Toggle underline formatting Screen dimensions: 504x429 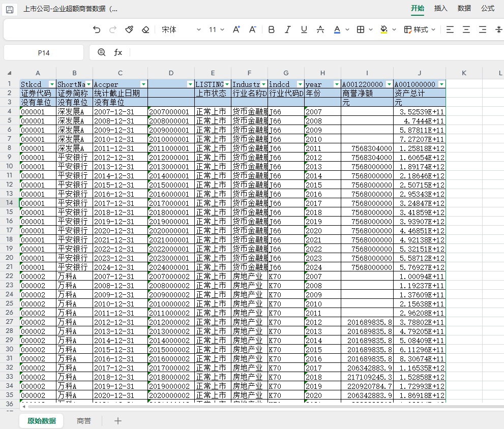click(x=304, y=30)
